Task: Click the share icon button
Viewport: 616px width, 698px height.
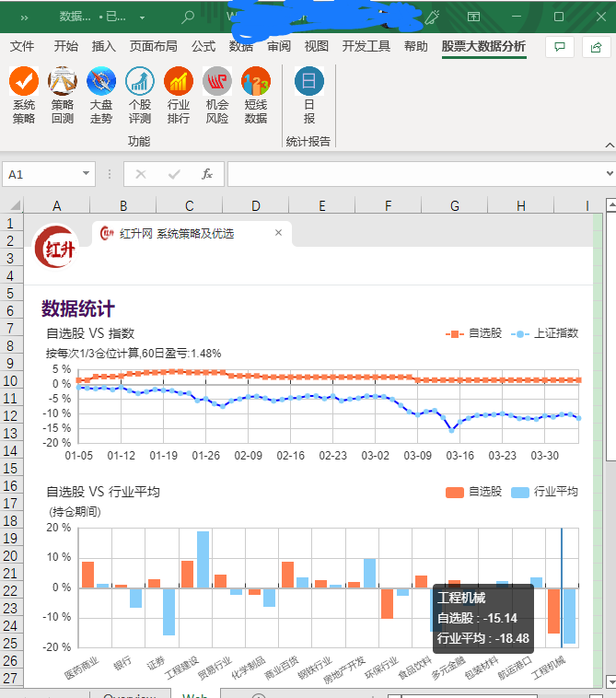Action: coord(596,47)
